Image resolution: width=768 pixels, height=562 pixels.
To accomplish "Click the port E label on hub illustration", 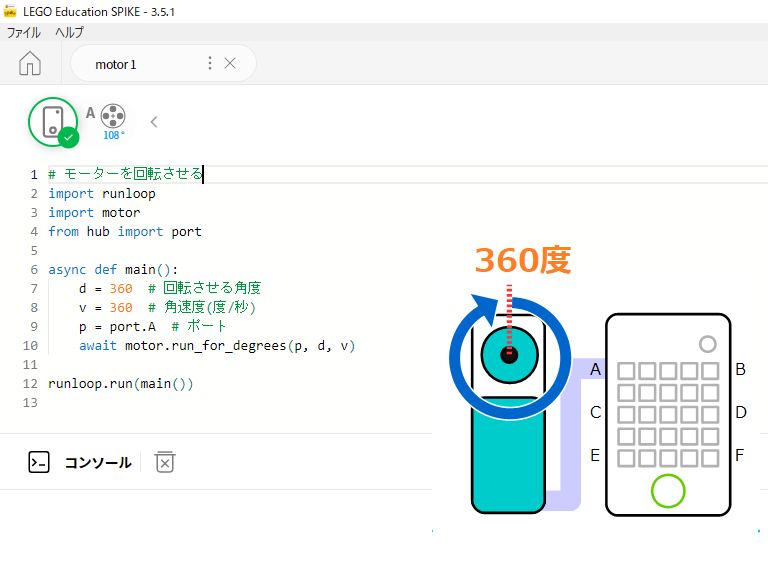I will (x=595, y=455).
